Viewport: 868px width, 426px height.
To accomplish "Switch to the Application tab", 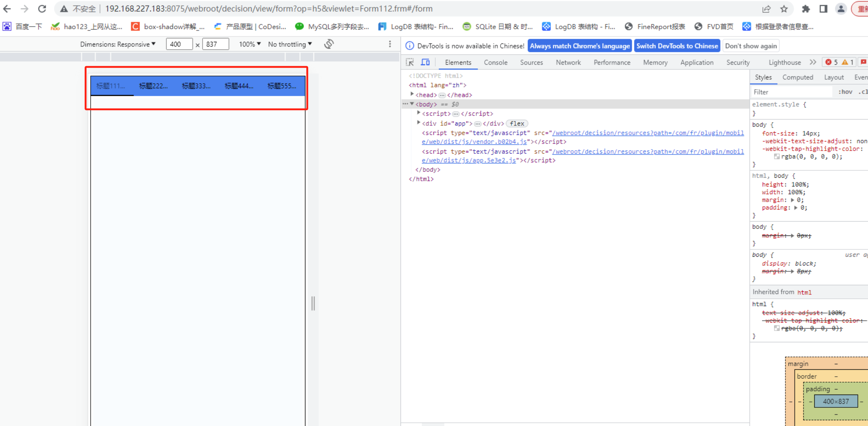I will tap(697, 63).
